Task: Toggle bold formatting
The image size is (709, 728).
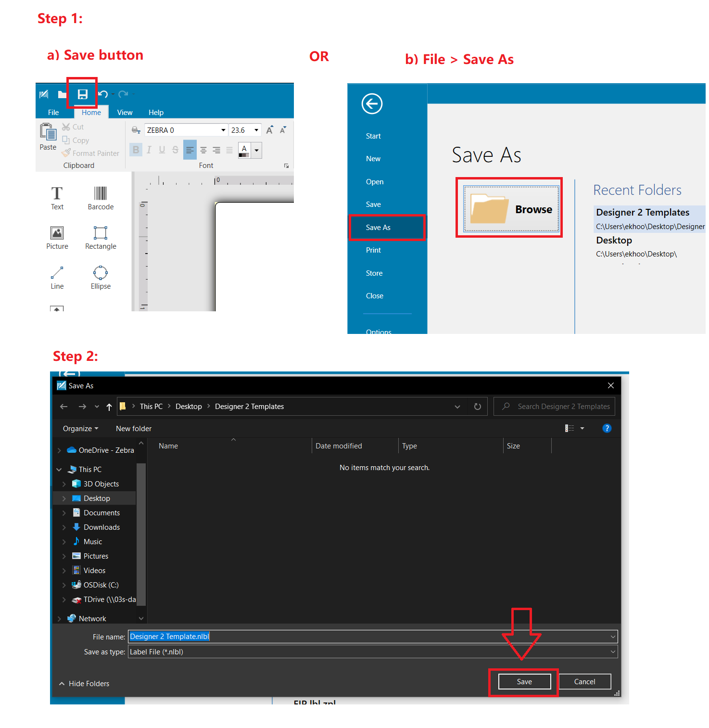Action: click(x=136, y=150)
